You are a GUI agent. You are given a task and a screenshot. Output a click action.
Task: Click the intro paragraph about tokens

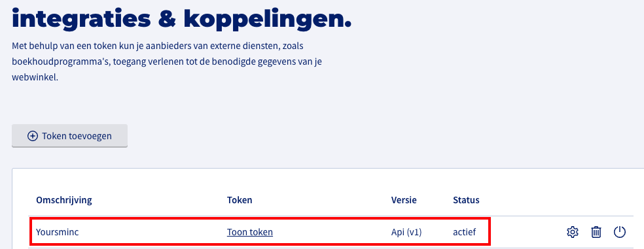171,61
